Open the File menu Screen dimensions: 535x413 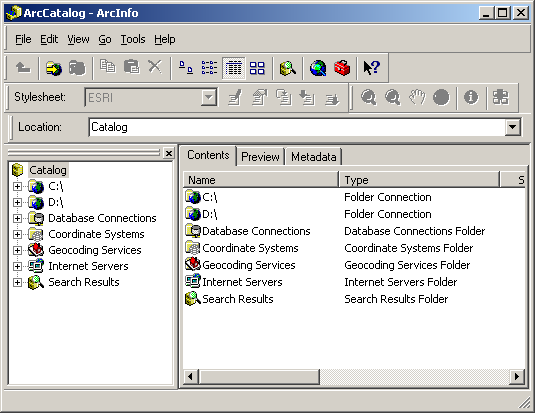coord(23,39)
